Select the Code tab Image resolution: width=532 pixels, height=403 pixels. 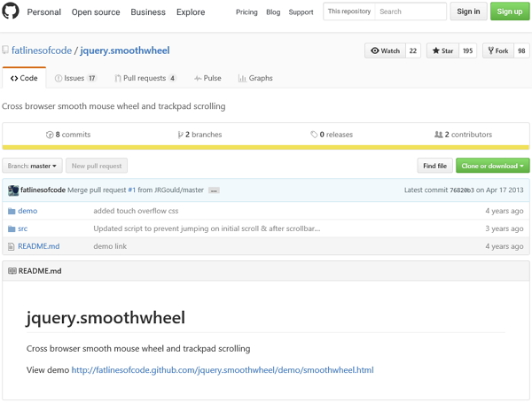(x=24, y=78)
